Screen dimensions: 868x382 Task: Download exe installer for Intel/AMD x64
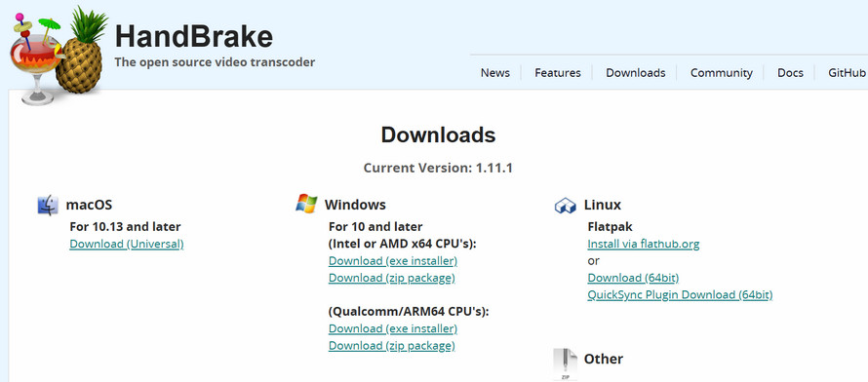point(393,261)
